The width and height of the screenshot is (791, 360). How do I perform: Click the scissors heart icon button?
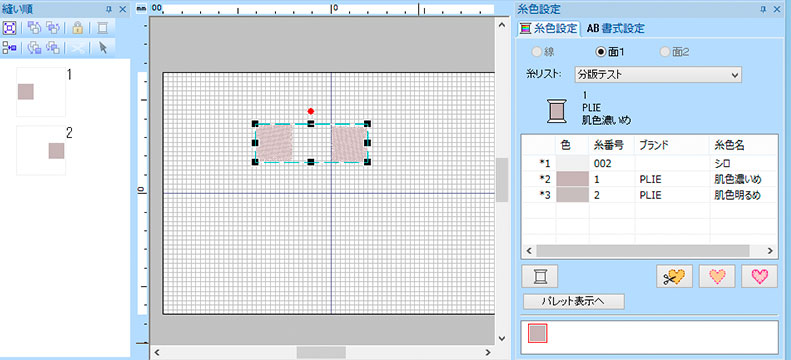click(x=674, y=276)
